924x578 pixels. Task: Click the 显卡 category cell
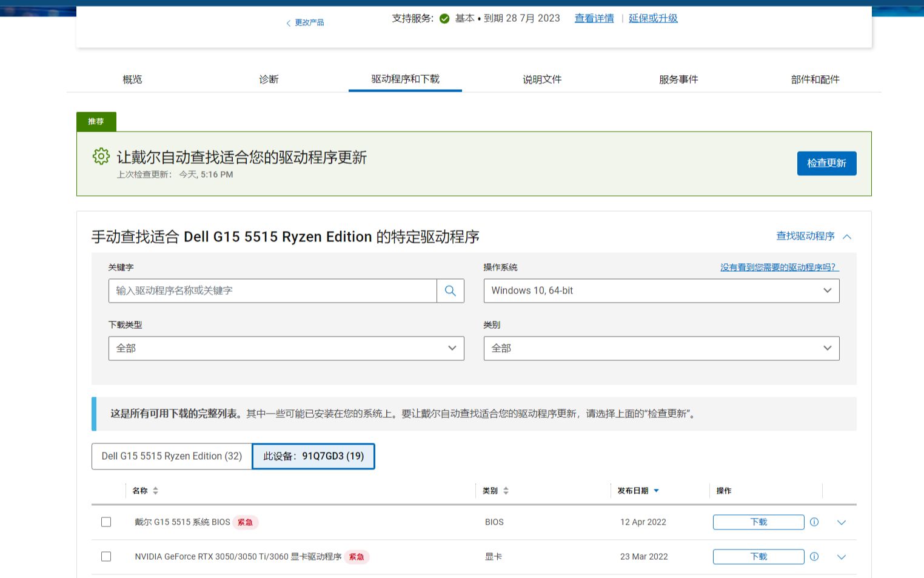coord(494,557)
